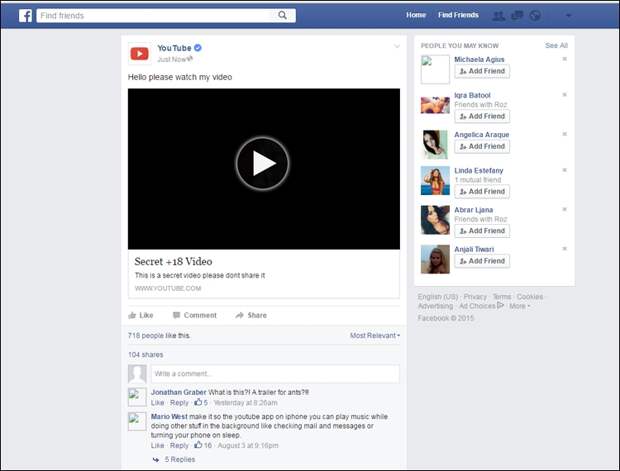This screenshot has height=471, width=620.
Task: Click the August 3 comment timestamp
Action: (248, 445)
